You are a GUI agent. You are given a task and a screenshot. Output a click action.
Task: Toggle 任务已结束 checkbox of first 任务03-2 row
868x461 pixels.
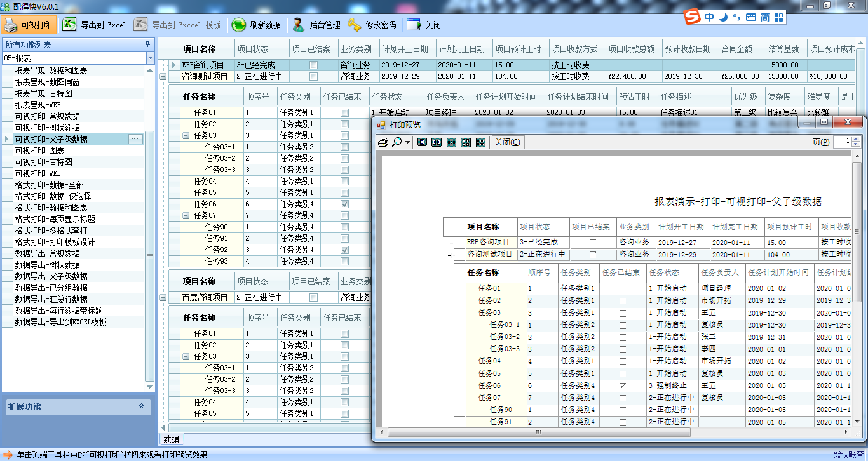click(344, 158)
